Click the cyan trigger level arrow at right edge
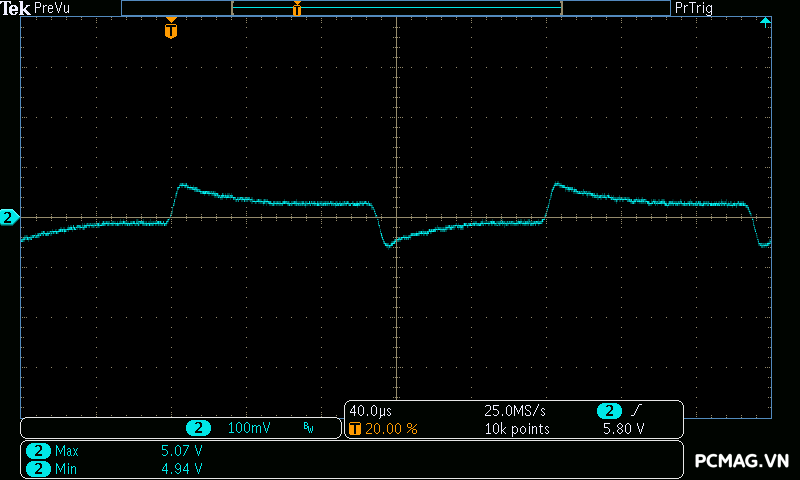Image resolution: width=800 pixels, height=480 pixels. click(x=765, y=22)
